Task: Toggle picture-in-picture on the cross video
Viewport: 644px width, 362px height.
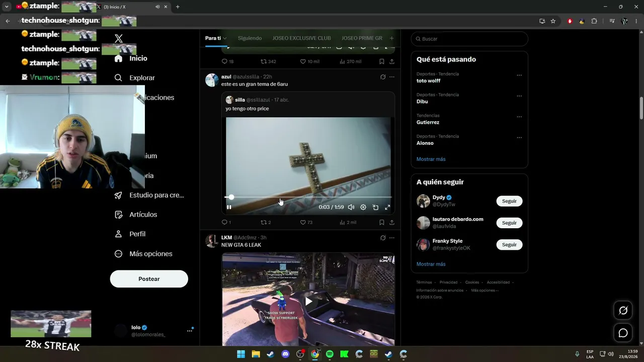Action: point(375,207)
